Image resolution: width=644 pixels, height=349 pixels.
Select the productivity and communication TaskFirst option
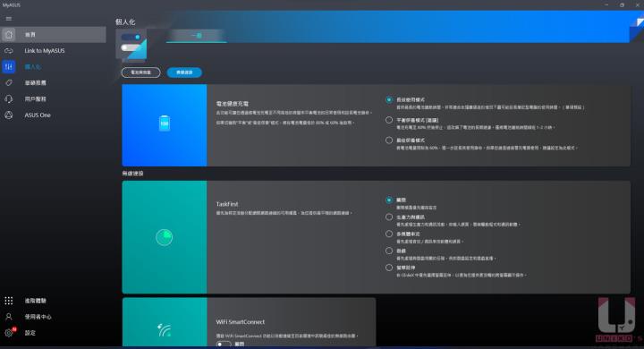pyautogui.click(x=389, y=217)
